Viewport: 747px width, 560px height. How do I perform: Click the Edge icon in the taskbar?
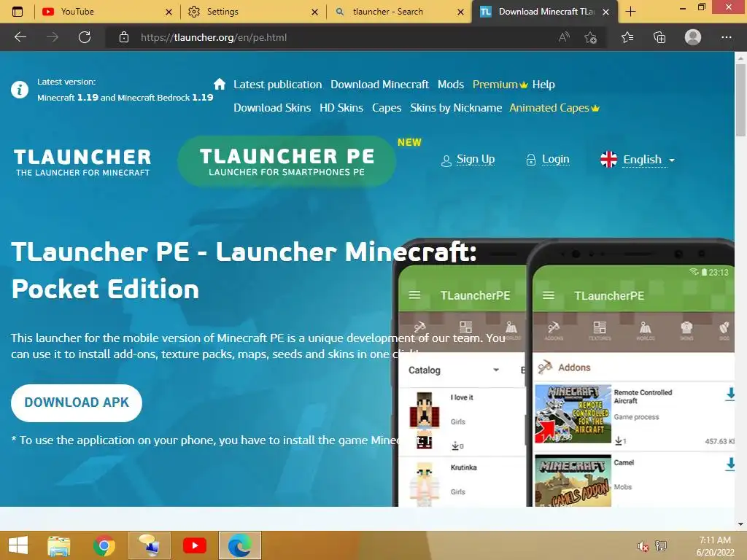[239, 545]
